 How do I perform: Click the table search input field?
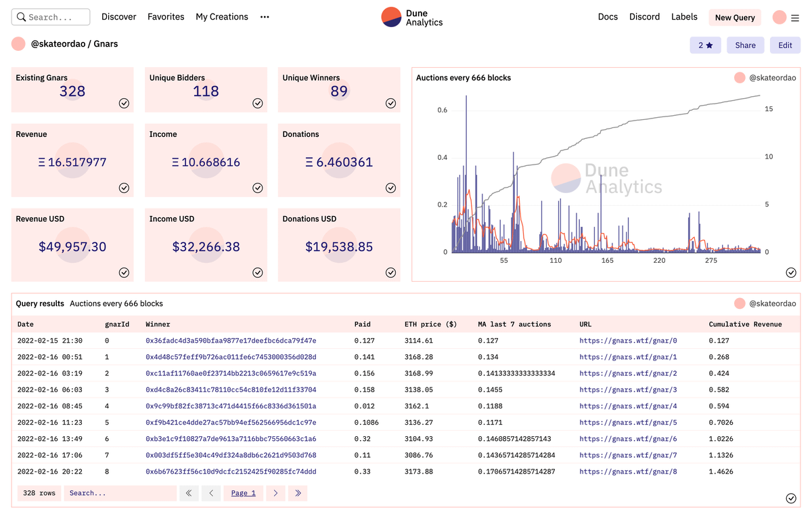tap(120, 493)
